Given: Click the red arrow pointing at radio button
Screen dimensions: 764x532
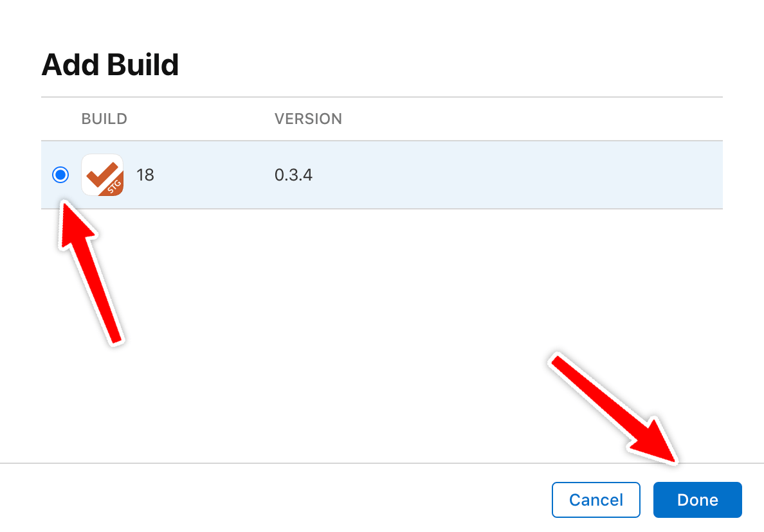Looking at the screenshot, I should pyautogui.click(x=90, y=270).
